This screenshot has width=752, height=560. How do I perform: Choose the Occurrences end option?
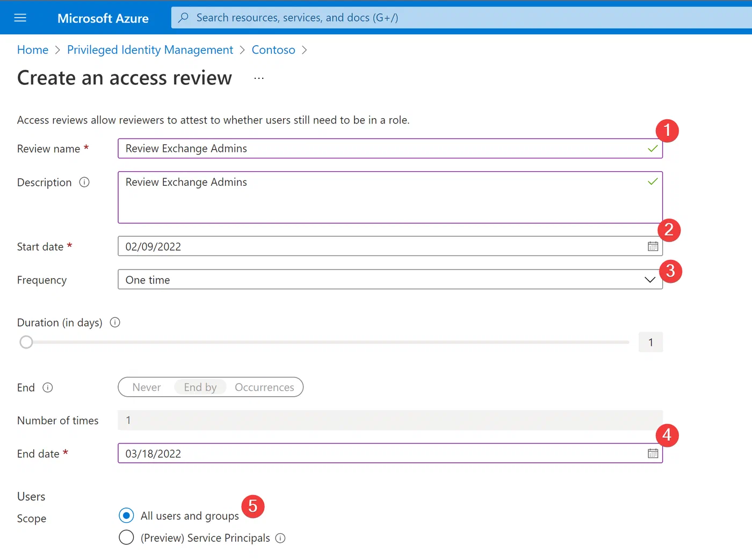[x=264, y=387]
